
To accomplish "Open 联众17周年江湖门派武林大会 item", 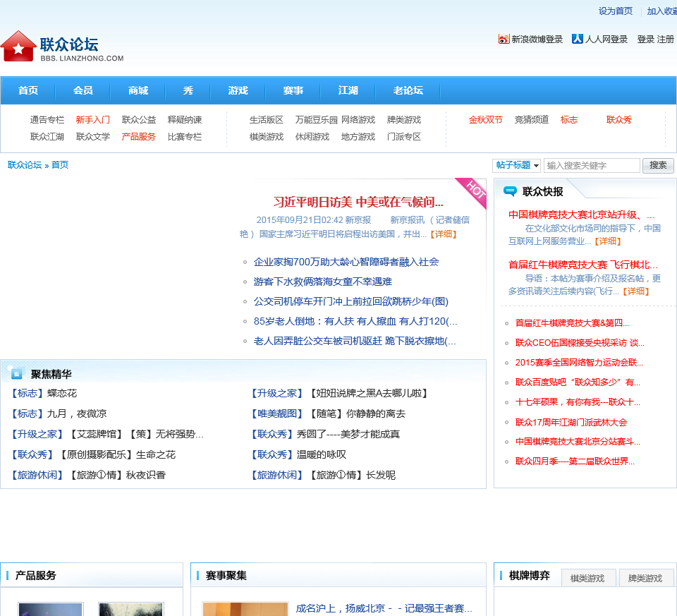I will tap(571, 423).
